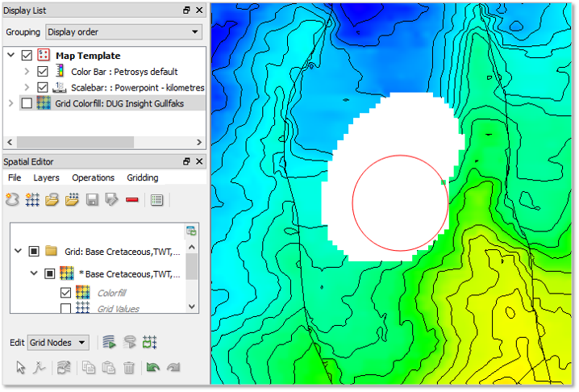Select the Base Cretaceous grid folder item
The image size is (579, 392).
click(121, 251)
